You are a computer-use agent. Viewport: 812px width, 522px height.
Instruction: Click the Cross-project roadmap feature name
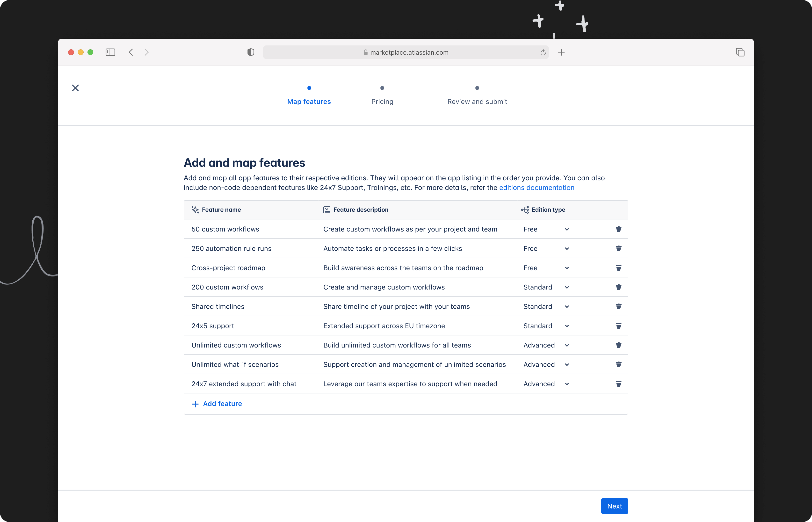pyautogui.click(x=228, y=268)
